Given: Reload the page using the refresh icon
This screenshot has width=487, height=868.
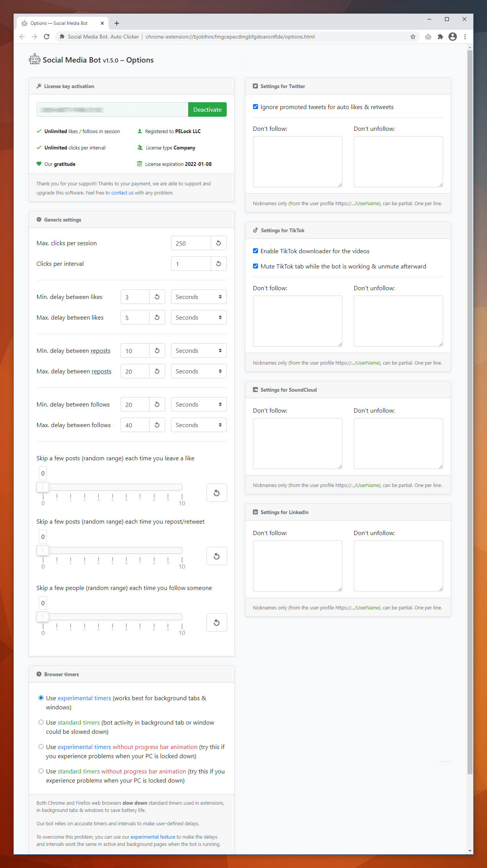Looking at the screenshot, I should 47,37.
